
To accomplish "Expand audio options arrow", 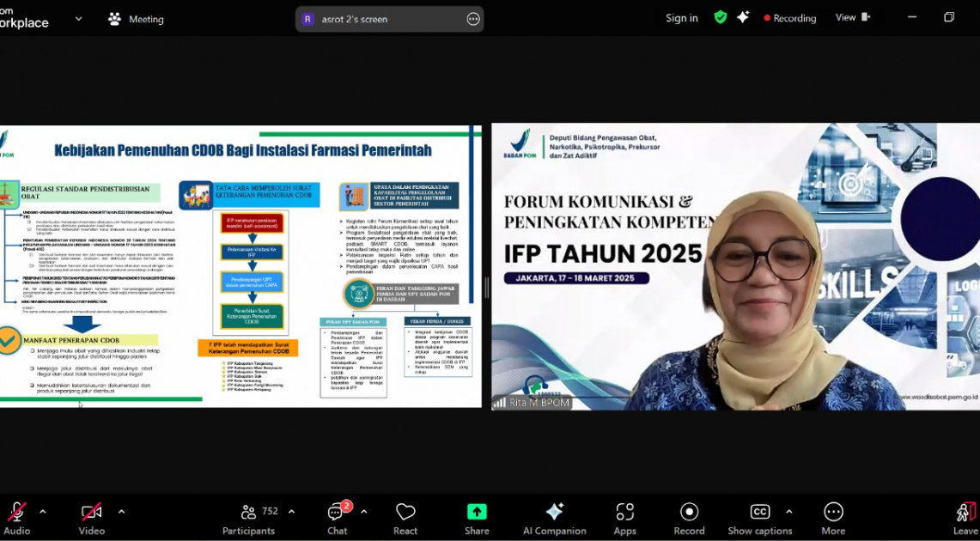I will click(43, 512).
